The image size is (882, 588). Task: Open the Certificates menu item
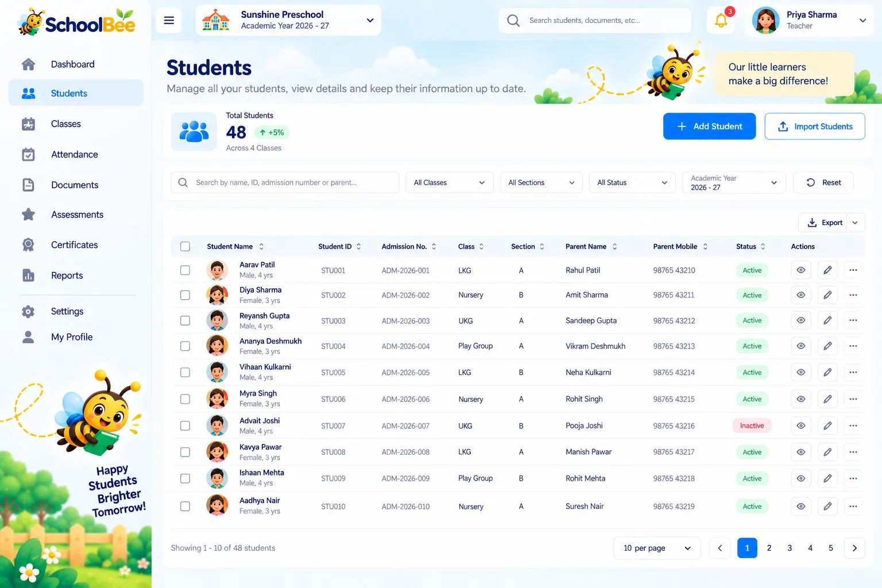[75, 245]
